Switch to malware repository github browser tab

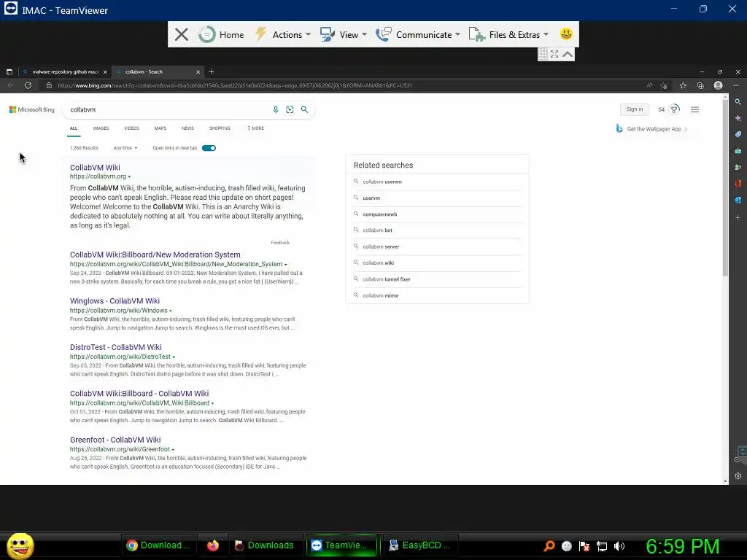[x=65, y=72]
